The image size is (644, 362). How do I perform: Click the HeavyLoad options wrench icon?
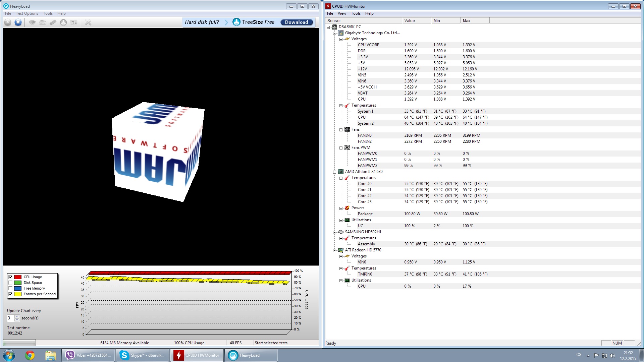(x=88, y=22)
